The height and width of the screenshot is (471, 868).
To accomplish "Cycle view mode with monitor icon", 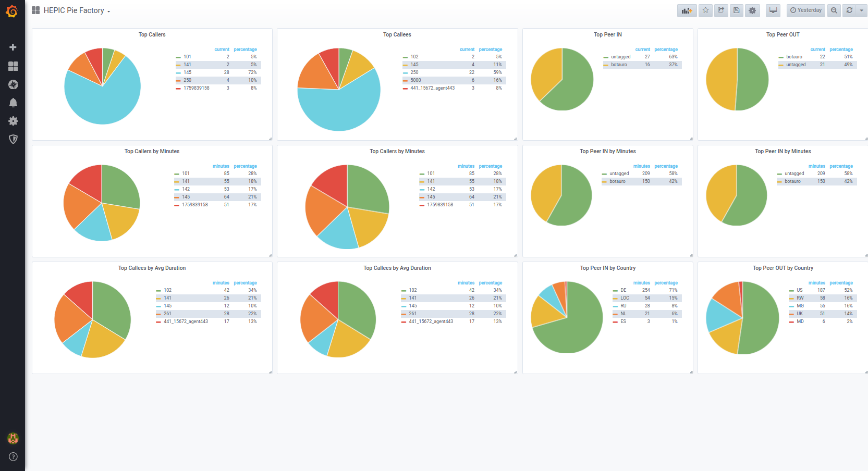I will pos(773,10).
